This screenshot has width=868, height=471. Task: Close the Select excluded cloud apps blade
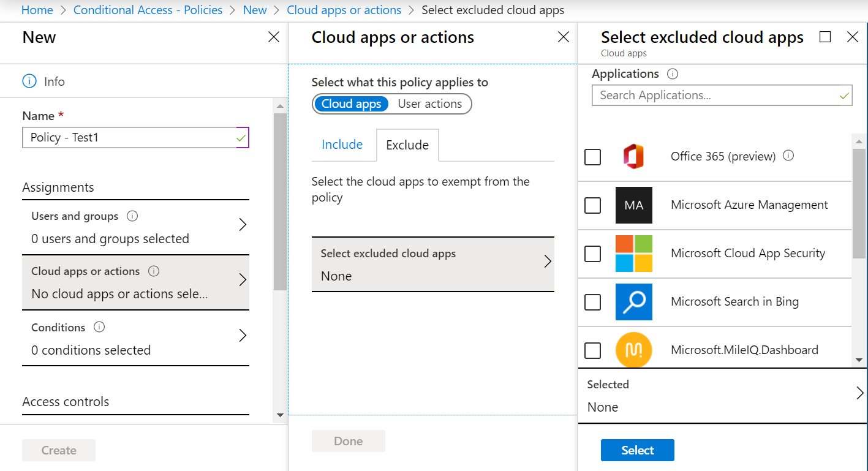click(x=853, y=37)
